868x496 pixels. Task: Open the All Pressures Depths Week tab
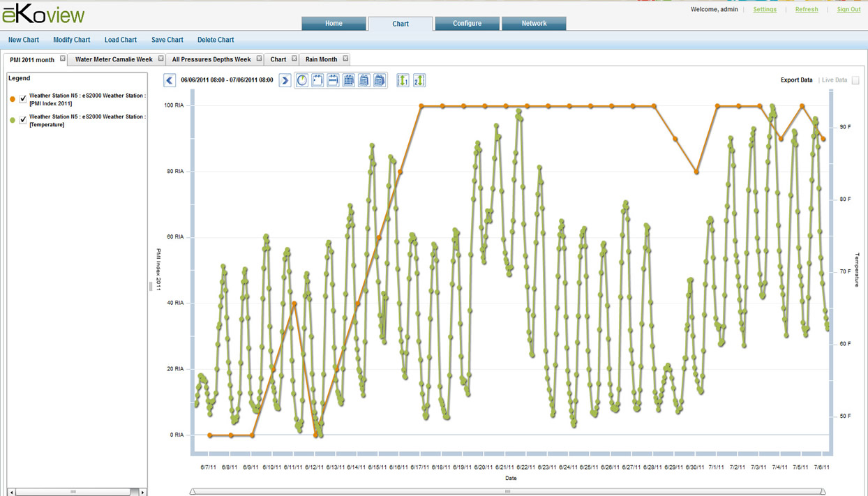[x=211, y=59]
